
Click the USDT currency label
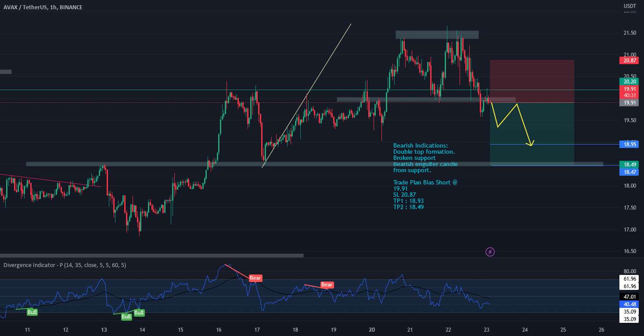click(x=630, y=6)
